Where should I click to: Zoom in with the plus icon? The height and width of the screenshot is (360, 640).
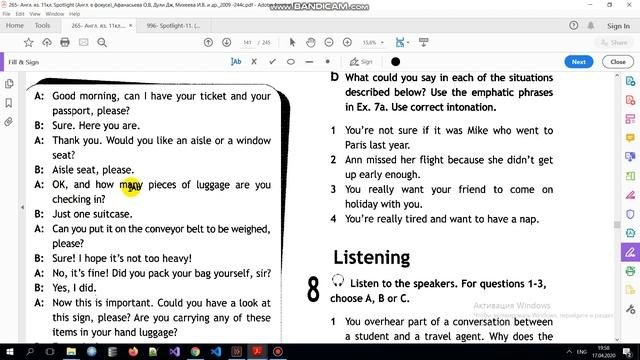coord(347,42)
